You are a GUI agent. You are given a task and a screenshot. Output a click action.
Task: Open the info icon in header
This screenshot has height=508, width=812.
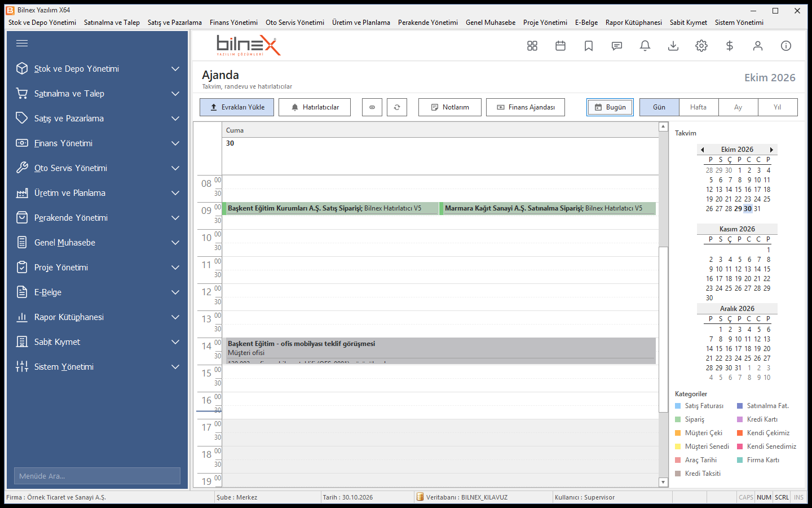tap(786, 46)
